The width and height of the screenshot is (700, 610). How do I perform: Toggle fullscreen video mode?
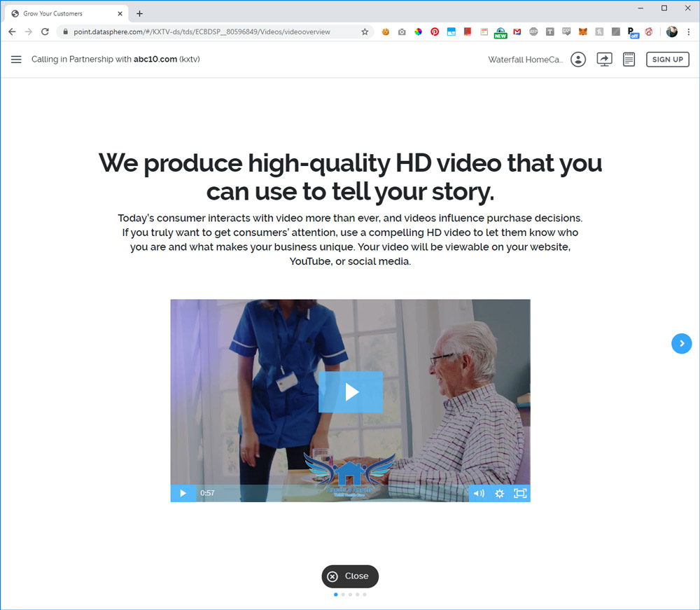(x=520, y=493)
